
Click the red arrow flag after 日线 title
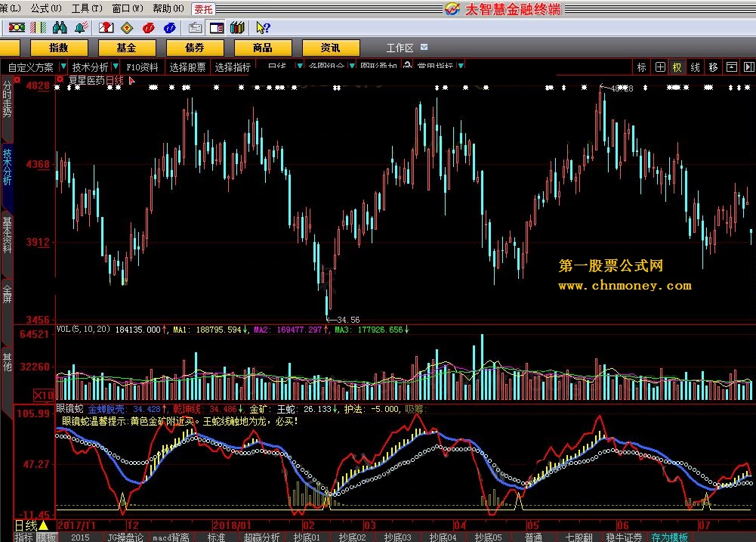[131, 81]
